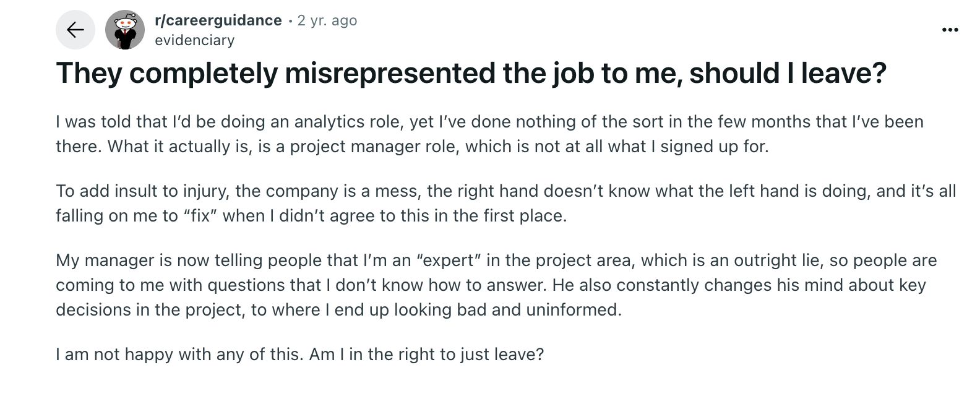Click the Reddit mascot community icon

(124, 29)
